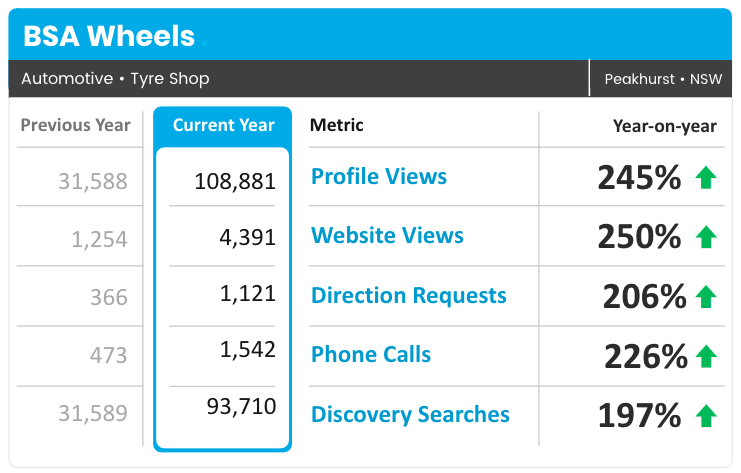
Task: Click the BSA Wheels title
Action: click(109, 36)
